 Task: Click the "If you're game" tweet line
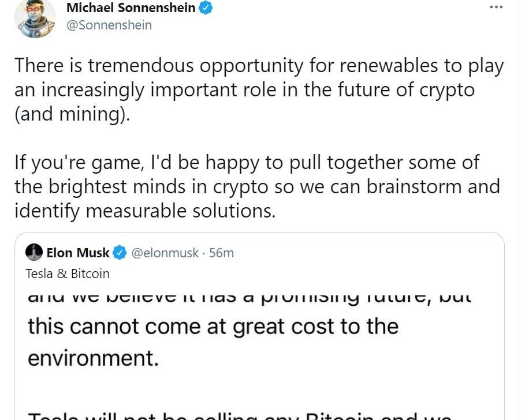(x=247, y=162)
